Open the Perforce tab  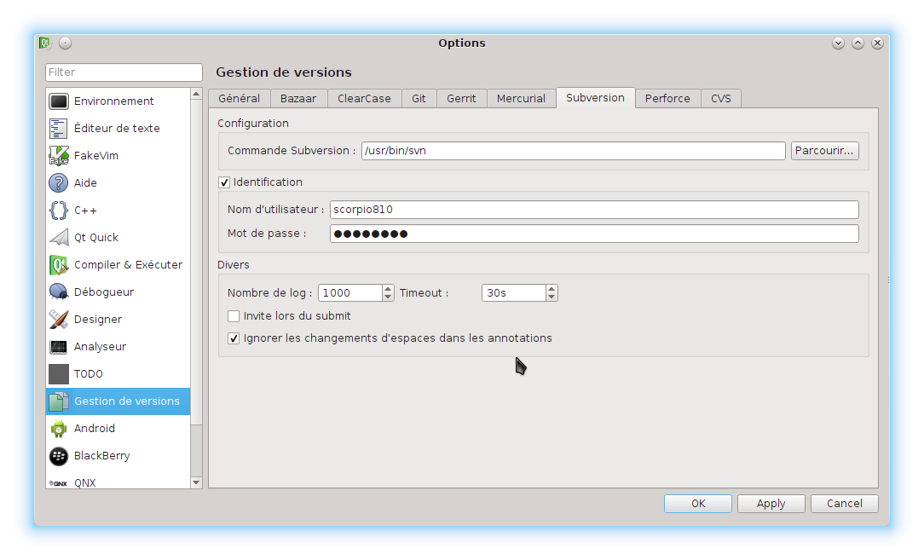[x=667, y=98]
